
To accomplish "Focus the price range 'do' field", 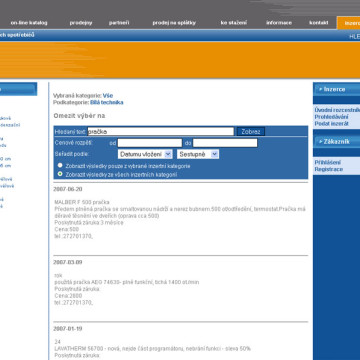I will pos(225,143).
